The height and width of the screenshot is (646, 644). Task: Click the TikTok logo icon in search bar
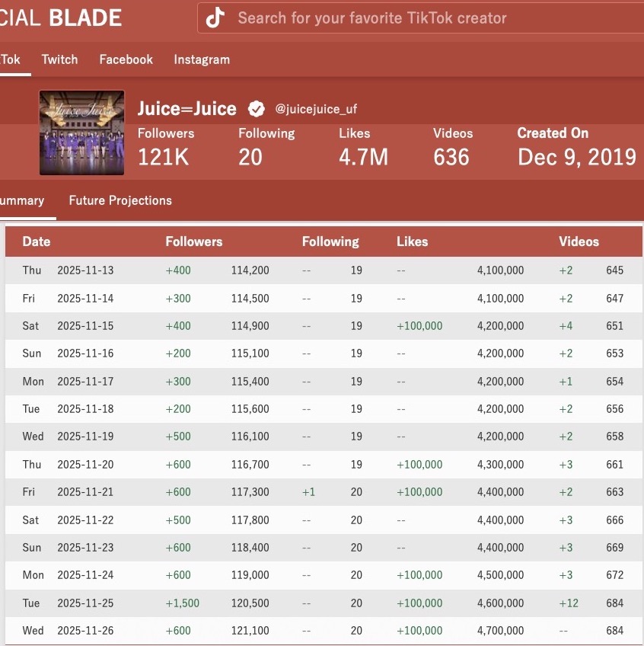point(215,18)
